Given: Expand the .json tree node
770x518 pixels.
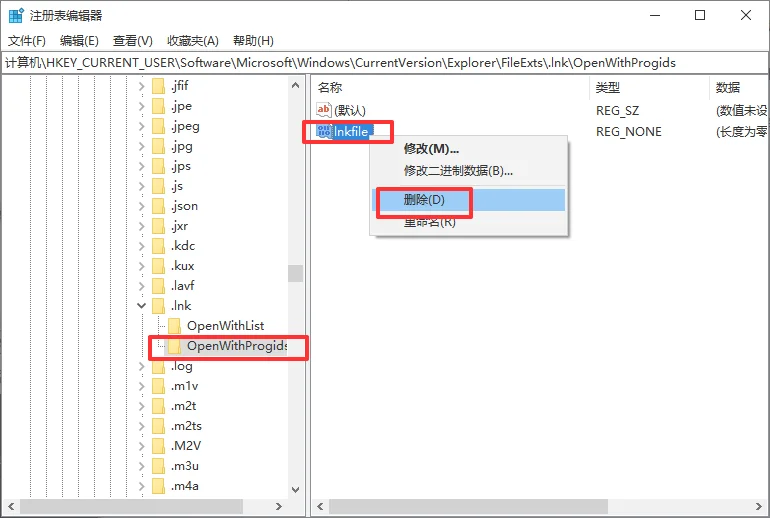Looking at the screenshot, I should tap(141, 206).
